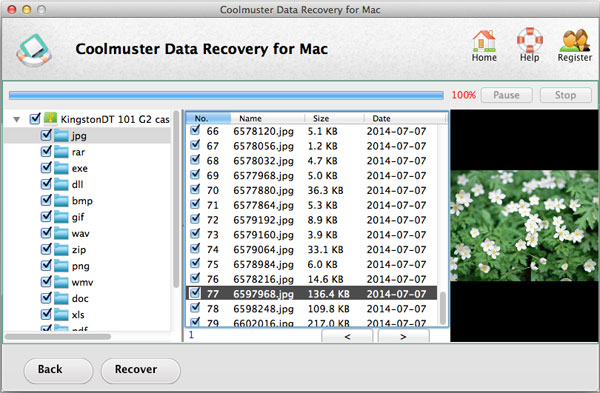The height and width of the screenshot is (393, 600).
Task: Uncheck file 6578120.jpg checkbox
Action: tap(195, 130)
